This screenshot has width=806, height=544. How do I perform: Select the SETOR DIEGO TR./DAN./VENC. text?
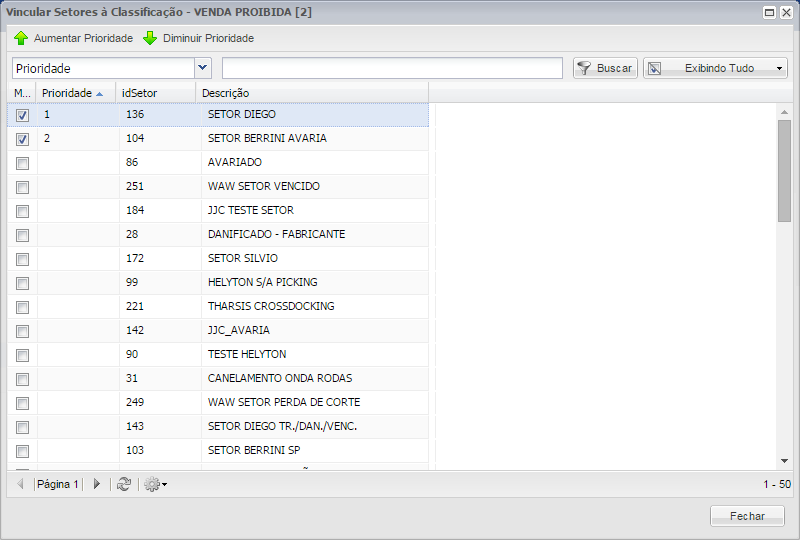point(282,426)
